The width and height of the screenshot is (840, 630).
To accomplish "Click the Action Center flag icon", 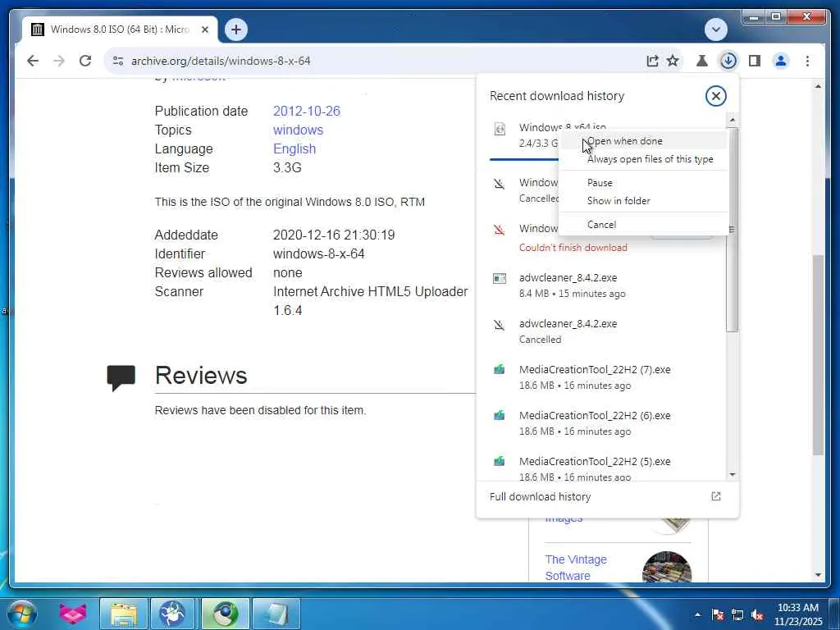I will 717,615.
